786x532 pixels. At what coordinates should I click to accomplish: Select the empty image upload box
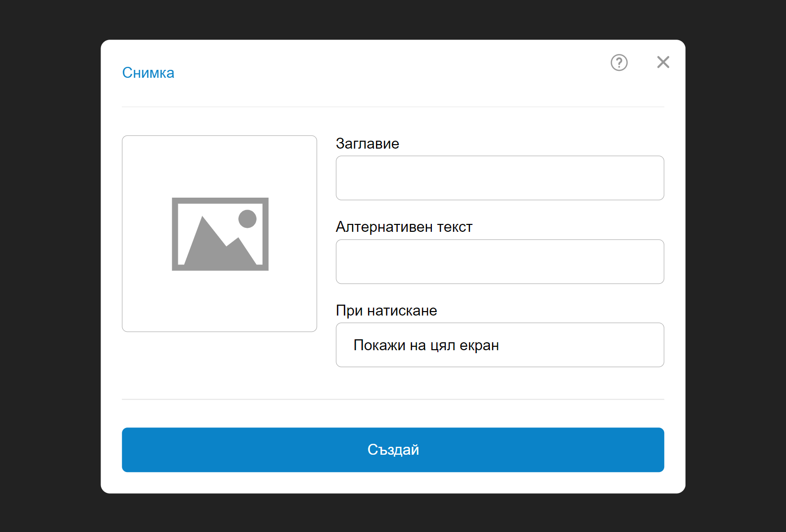[219, 233]
